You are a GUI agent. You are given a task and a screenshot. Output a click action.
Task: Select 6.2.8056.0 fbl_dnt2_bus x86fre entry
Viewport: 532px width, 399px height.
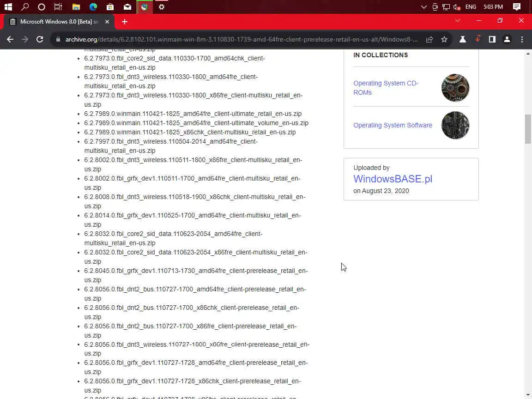(190, 331)
